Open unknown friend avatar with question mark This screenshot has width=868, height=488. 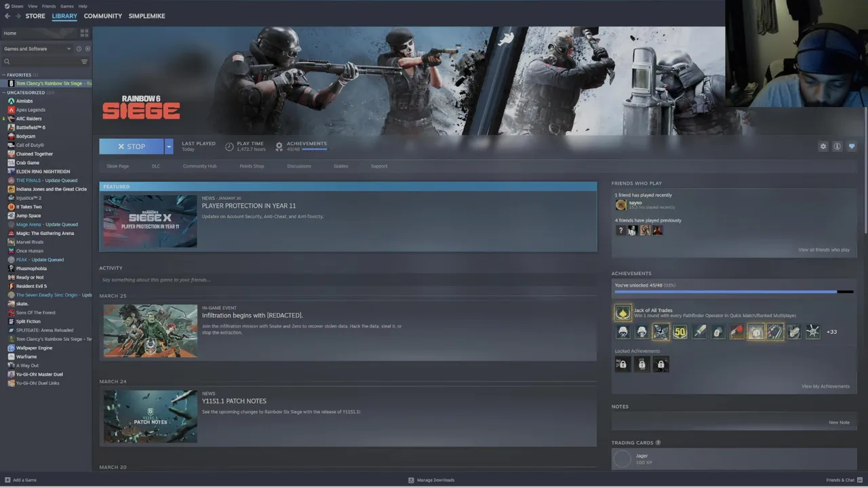tap(620, 230)
